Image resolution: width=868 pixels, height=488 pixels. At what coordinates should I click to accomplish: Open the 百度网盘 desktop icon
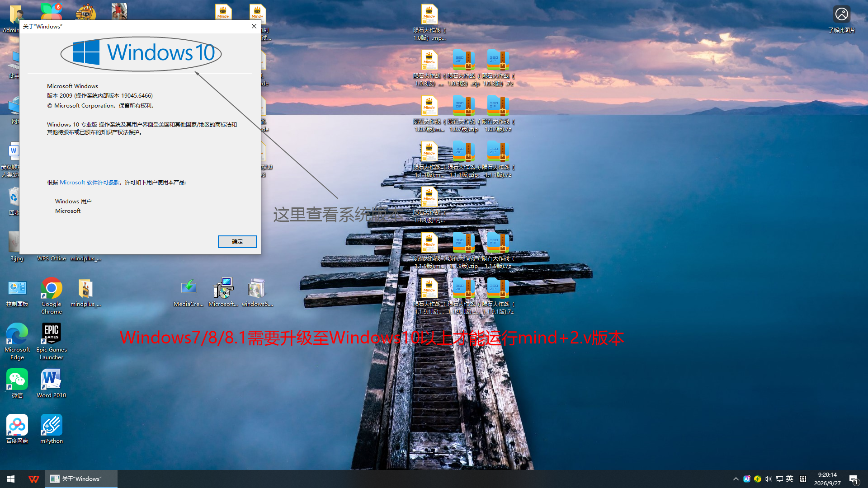tap(17, 429)
